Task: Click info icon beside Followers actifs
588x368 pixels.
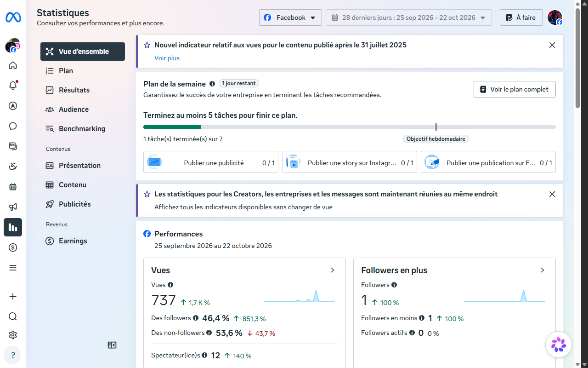Action: [412, 333]
